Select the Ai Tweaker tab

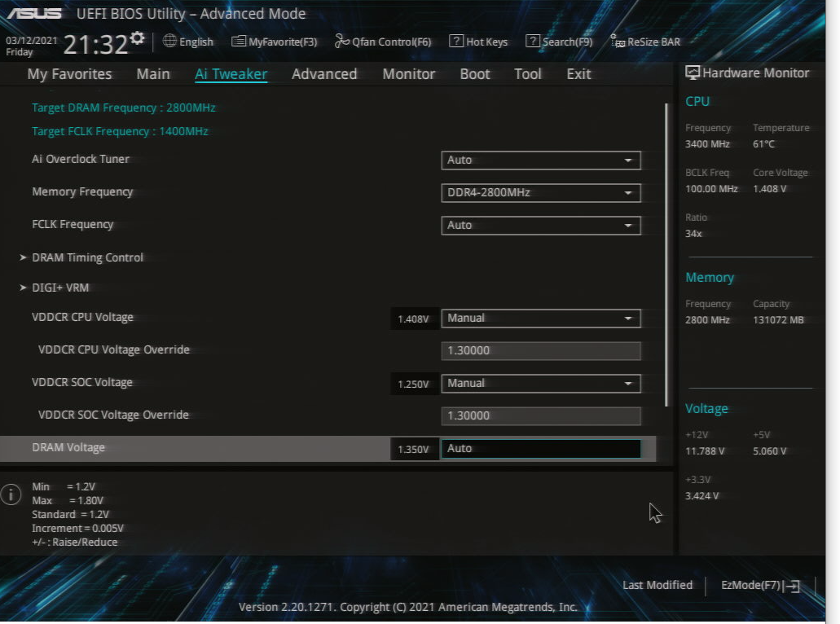pos(231,74)
